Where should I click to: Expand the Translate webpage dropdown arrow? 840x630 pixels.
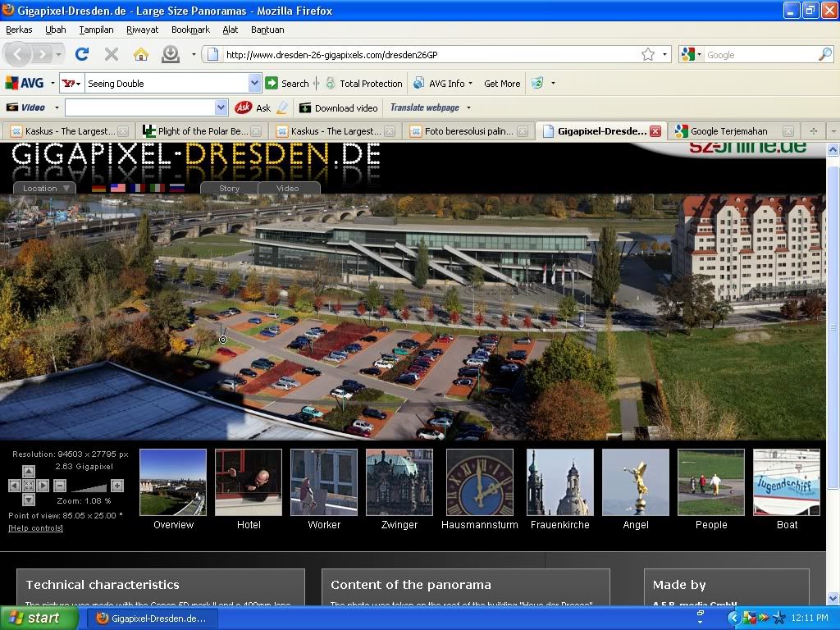tap(468, 107)
